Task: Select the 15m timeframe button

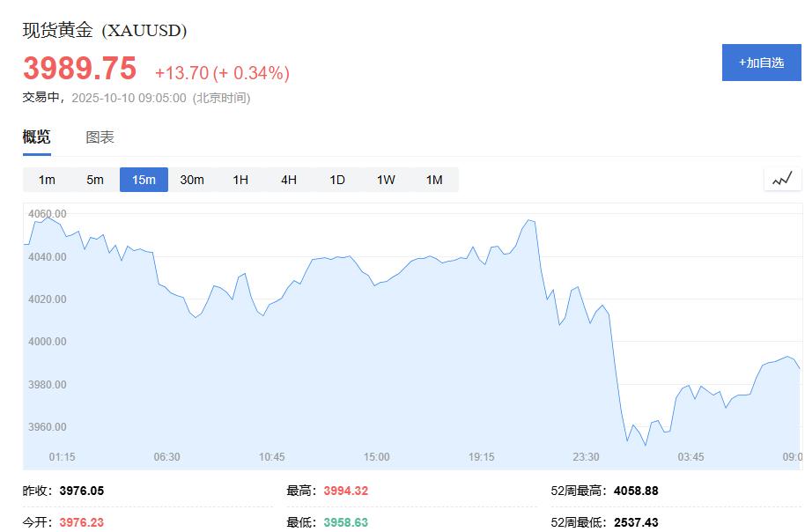Action: 144,180
